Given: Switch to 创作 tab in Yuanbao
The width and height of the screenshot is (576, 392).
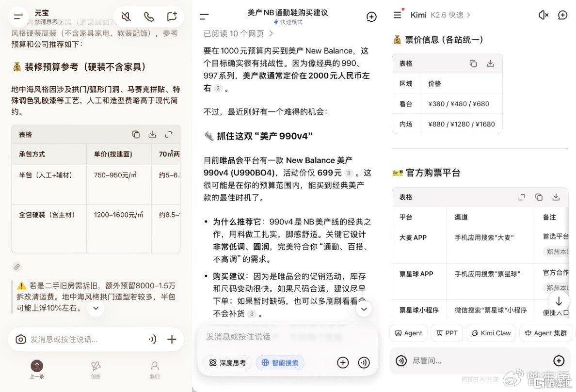Looking at the screenshot, I should pyautogui.click(x=96, y=369).
